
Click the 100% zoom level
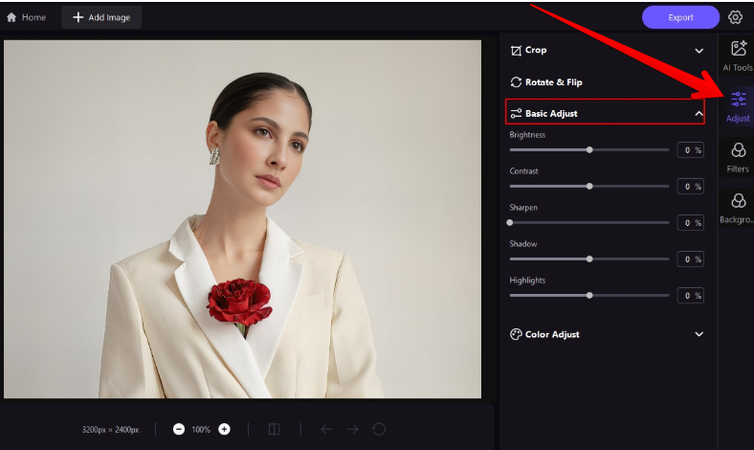pos(201,429)
